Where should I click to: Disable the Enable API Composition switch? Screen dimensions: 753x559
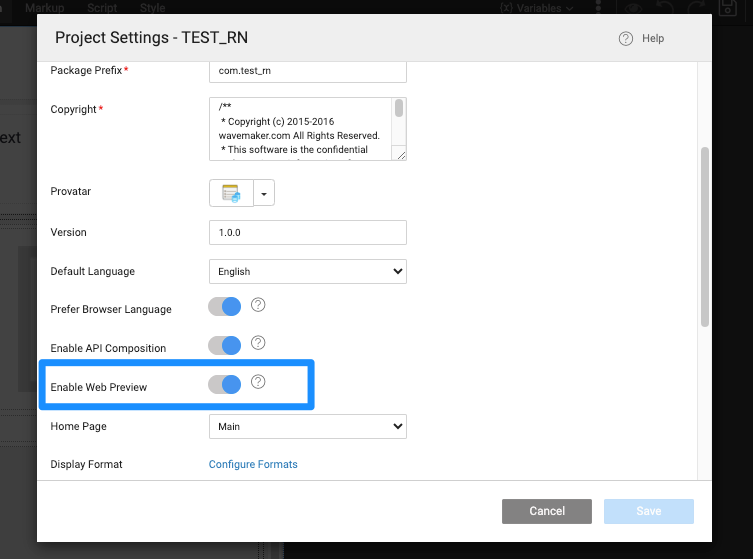225,346
